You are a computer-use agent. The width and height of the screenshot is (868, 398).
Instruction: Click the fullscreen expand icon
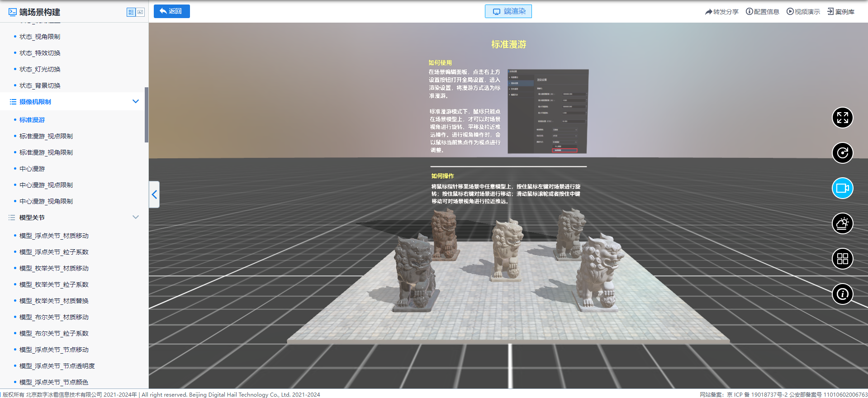[x=842, y=118]
